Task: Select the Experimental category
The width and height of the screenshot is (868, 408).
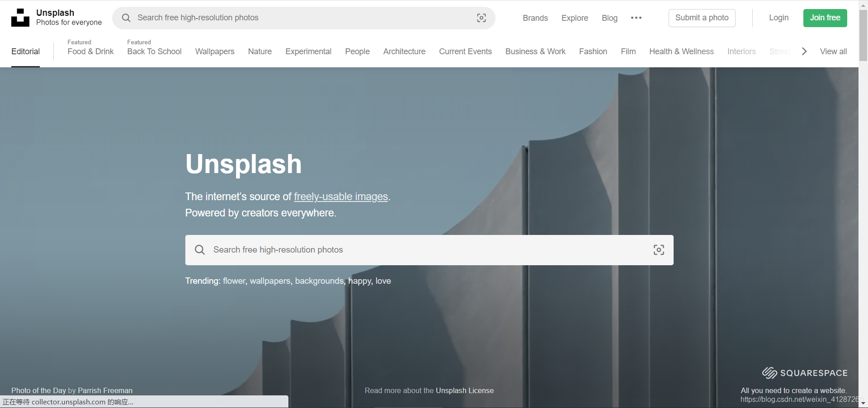Action: click(x=308, y=52)
